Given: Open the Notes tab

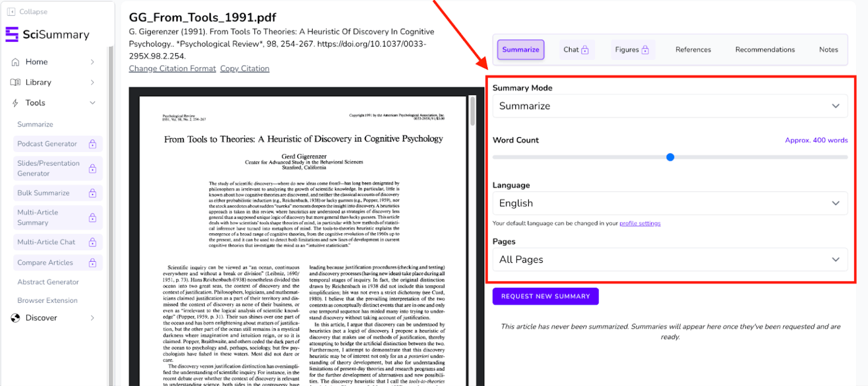Looking at the screenshot, I should [828, 49].
